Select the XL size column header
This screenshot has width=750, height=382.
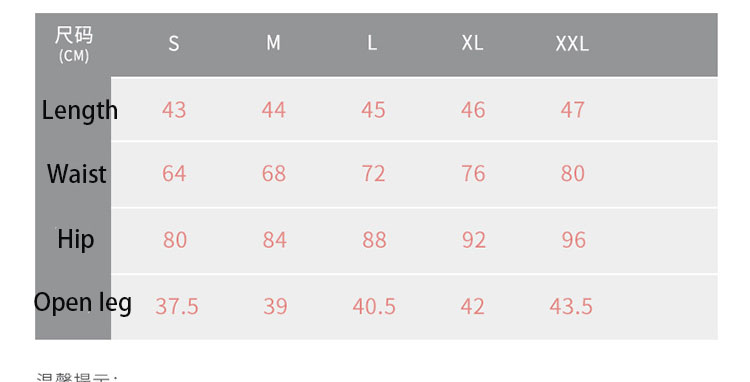click(472, 43)
